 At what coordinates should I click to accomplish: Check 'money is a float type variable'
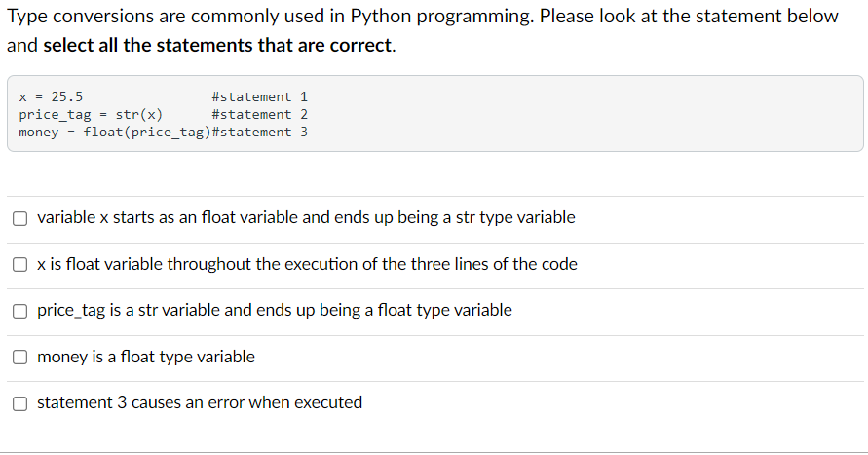click(x=19, y=357)
